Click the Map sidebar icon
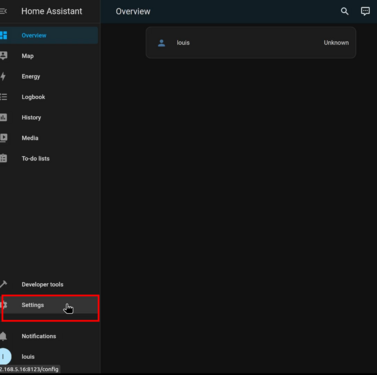The height and width of the screenshot is (375, 377). tap(3, 56)
